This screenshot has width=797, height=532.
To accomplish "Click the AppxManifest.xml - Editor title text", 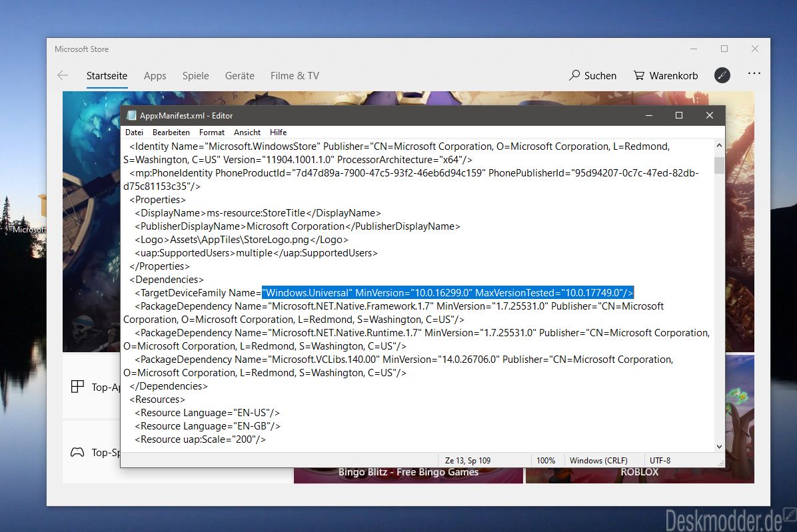I will (x=186, y=116).
